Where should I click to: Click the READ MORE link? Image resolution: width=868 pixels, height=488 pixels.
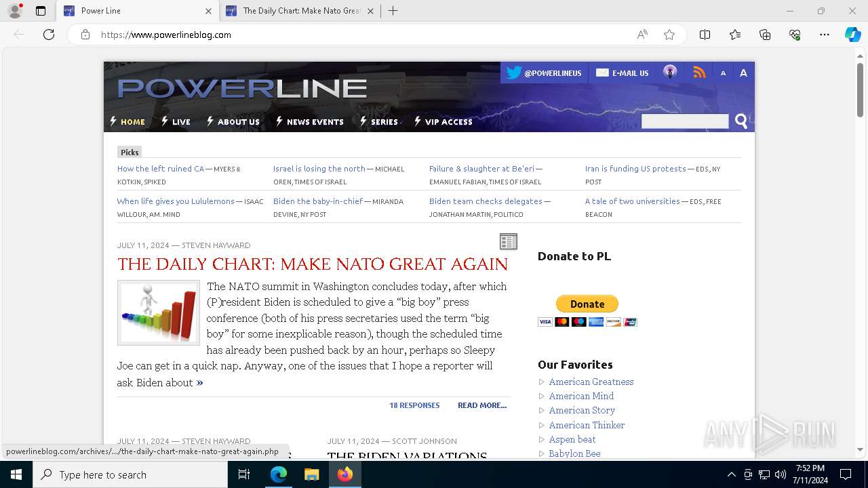[x=482, y=405]
